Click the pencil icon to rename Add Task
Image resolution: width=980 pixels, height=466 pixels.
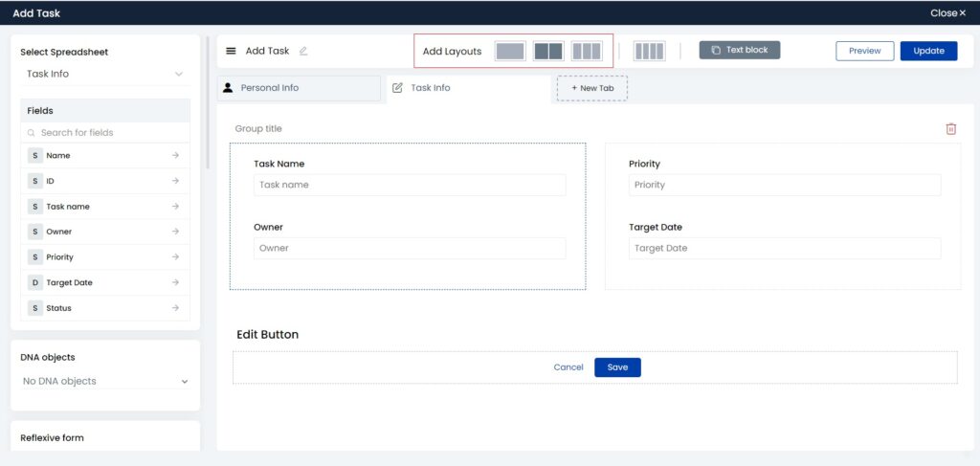(x=303, y=52)
